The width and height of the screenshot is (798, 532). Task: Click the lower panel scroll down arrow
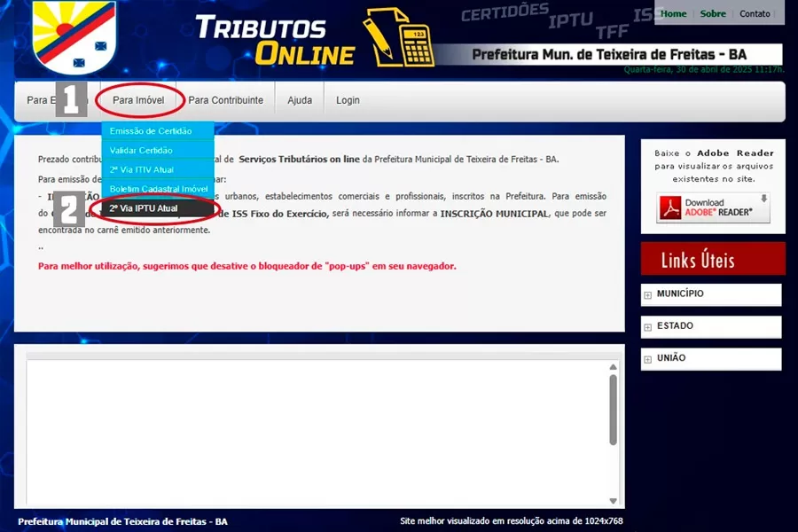[614, 501]
